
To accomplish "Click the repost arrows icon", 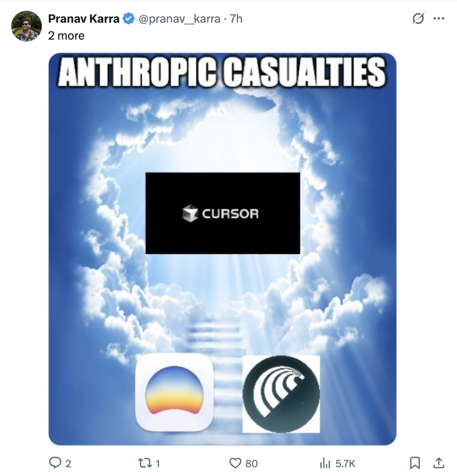I will (x=145, y=463).
